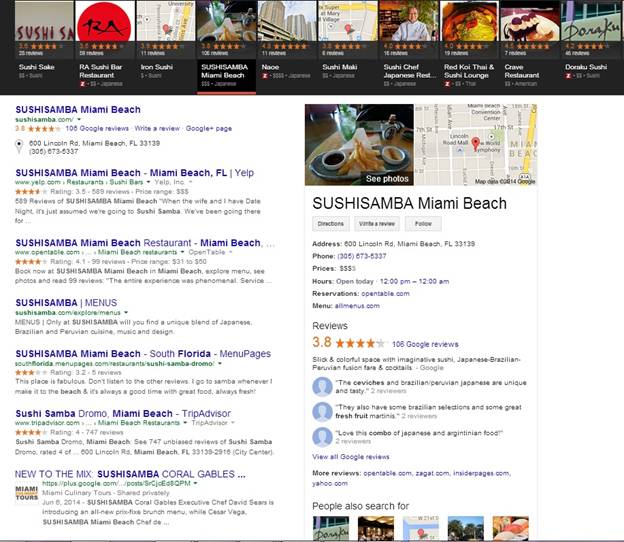Open Naoe carousel card

(x=287, y=46)
